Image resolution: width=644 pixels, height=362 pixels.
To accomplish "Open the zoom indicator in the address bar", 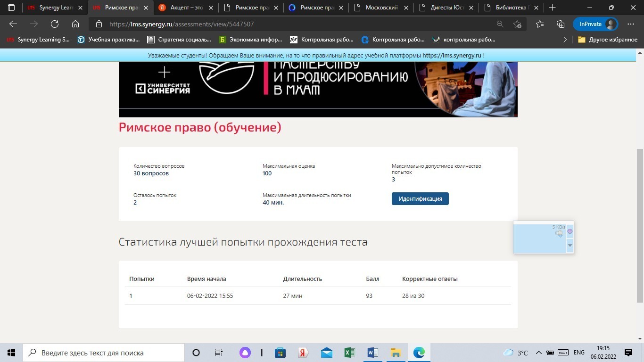I will [x=500, y=24].
